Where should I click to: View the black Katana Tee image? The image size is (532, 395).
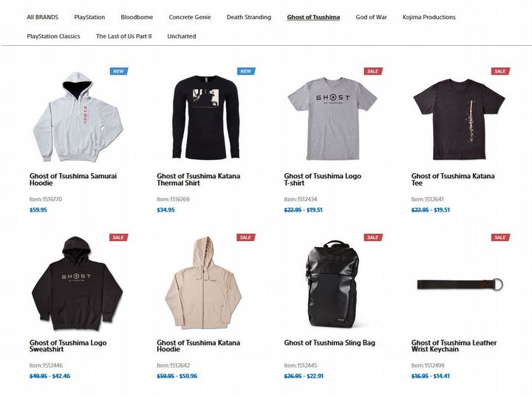460,119
